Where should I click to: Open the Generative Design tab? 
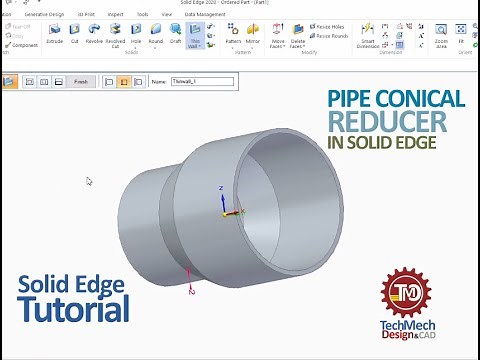tap(44, 14)
